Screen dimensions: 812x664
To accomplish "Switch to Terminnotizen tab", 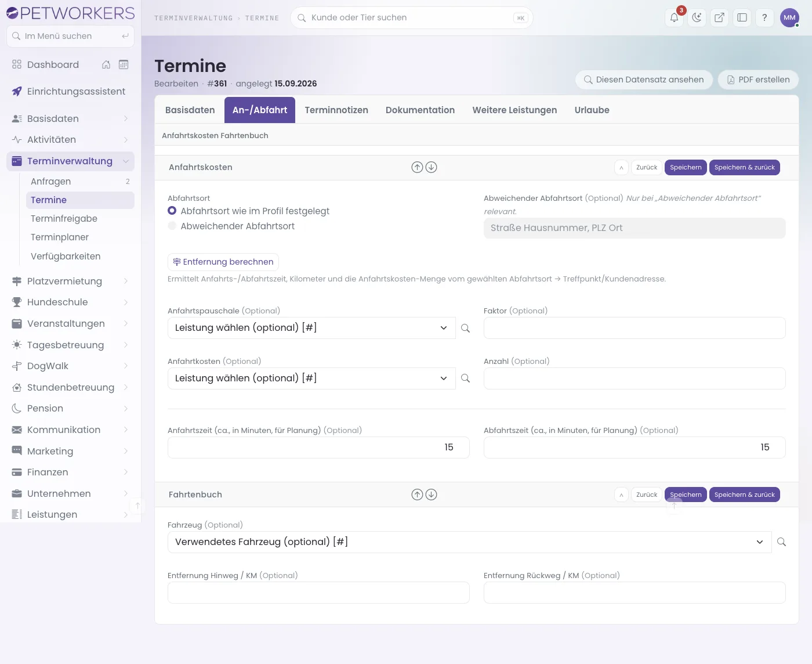I will click(336, 110).
